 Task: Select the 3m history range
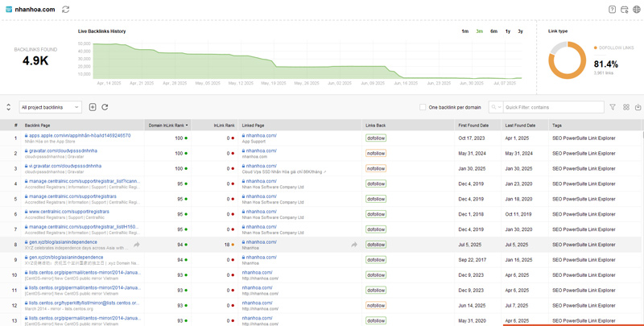479,31
